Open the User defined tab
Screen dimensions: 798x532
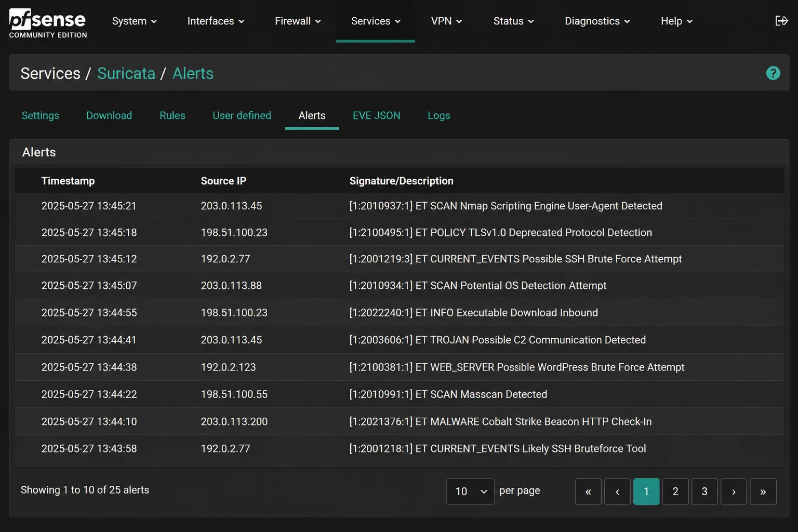pyautogui.click(x=242, y=116)
